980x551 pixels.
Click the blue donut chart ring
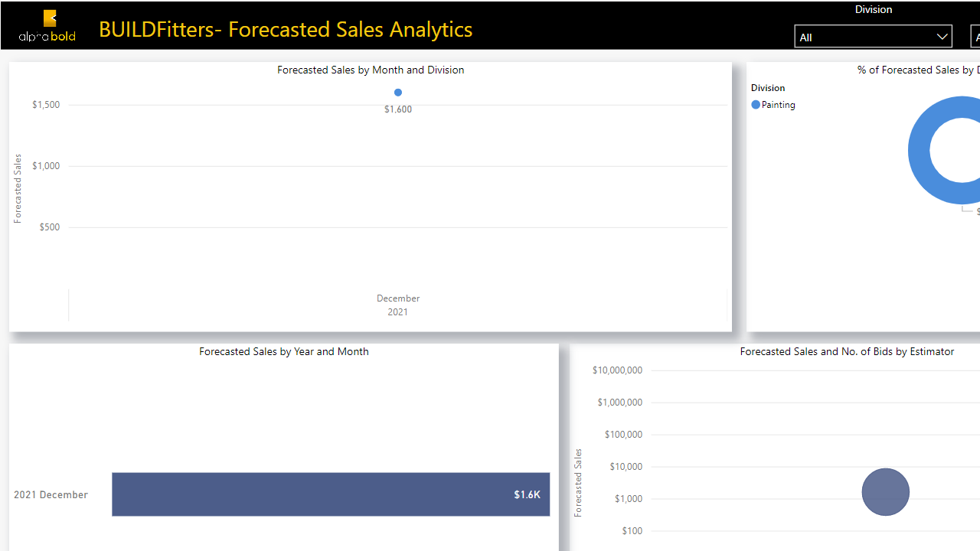click(920, 151)
